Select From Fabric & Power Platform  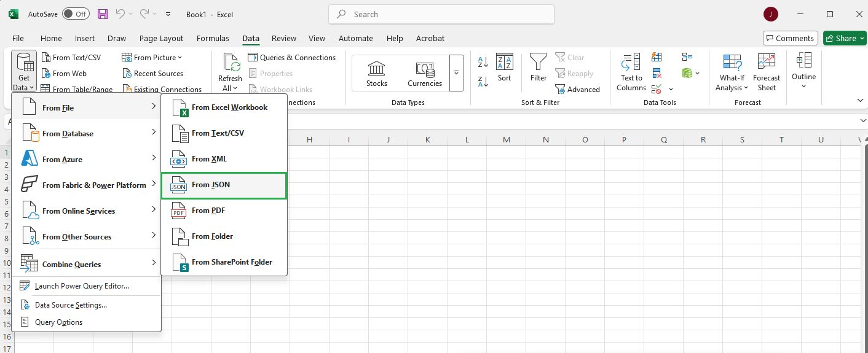86,185
